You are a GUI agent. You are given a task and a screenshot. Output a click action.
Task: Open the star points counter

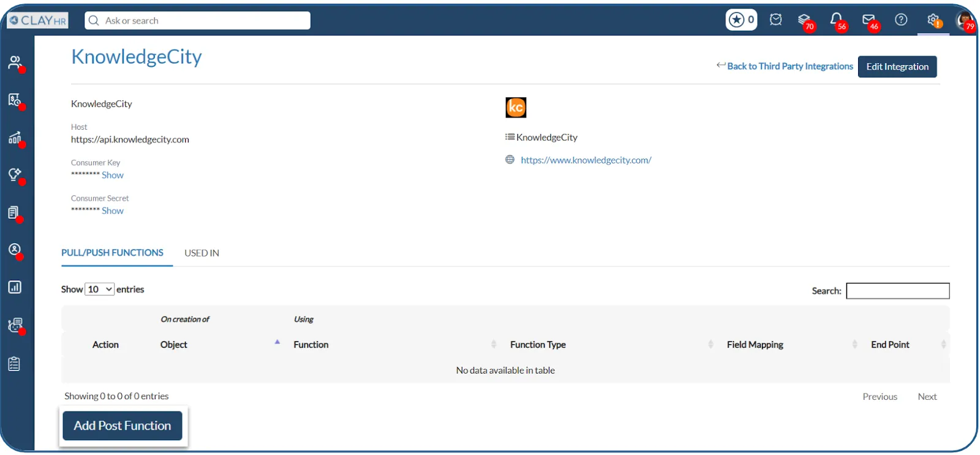point(741,20)
